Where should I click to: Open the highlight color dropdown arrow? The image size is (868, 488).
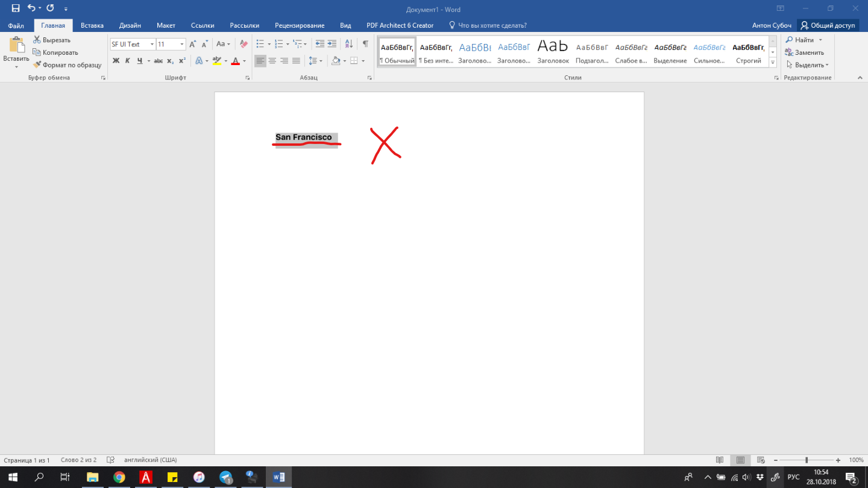click(225, 61)
